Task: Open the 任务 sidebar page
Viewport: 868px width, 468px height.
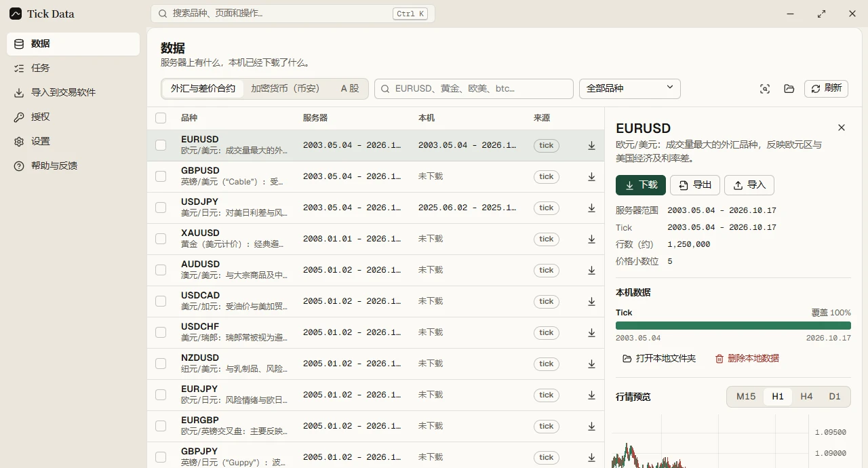Action: [73, 68]
